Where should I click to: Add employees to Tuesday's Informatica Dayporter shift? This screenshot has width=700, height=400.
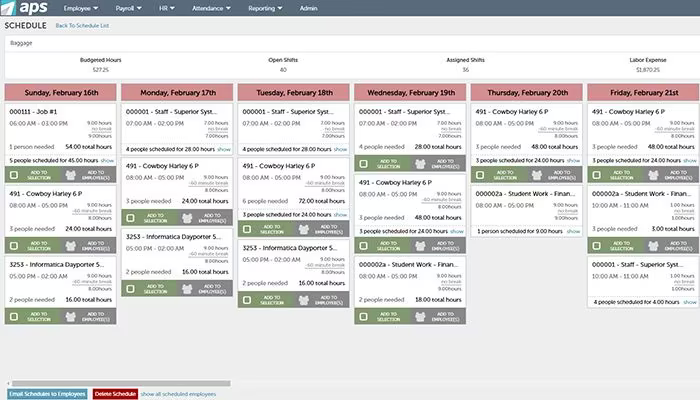coord(321,300)
